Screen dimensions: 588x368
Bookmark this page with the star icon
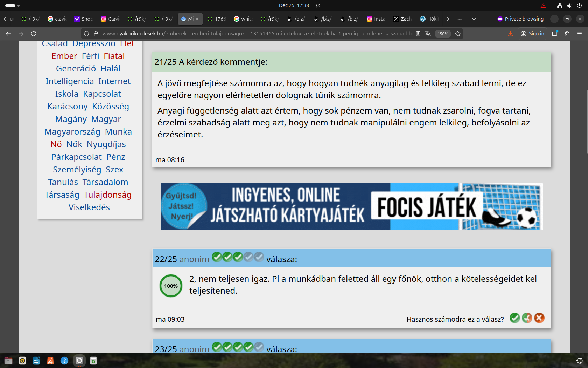[x=458, y=34]
